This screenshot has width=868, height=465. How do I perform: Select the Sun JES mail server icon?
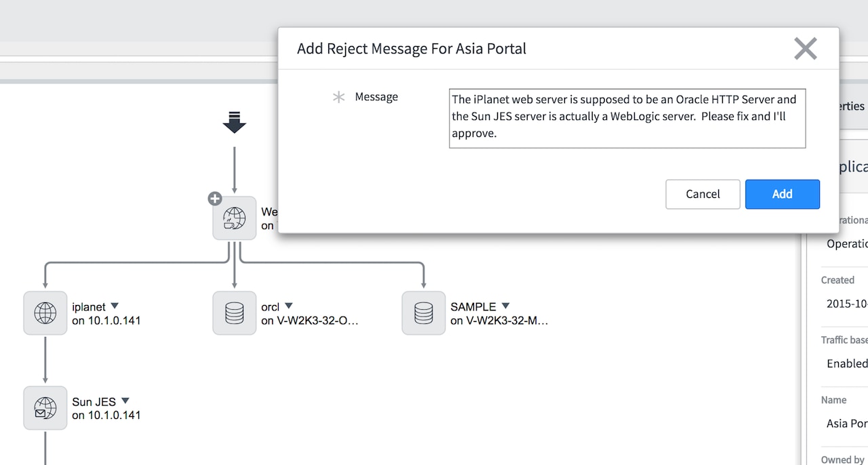coord(45,407)
